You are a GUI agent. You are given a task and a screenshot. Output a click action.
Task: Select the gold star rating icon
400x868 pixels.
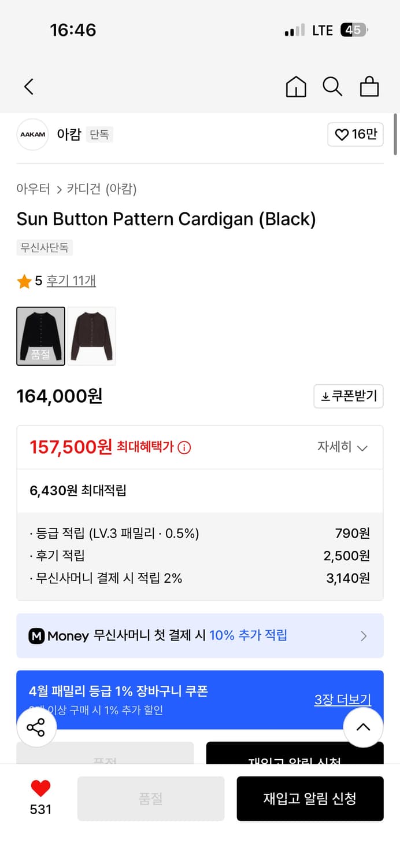coord(24,280)
